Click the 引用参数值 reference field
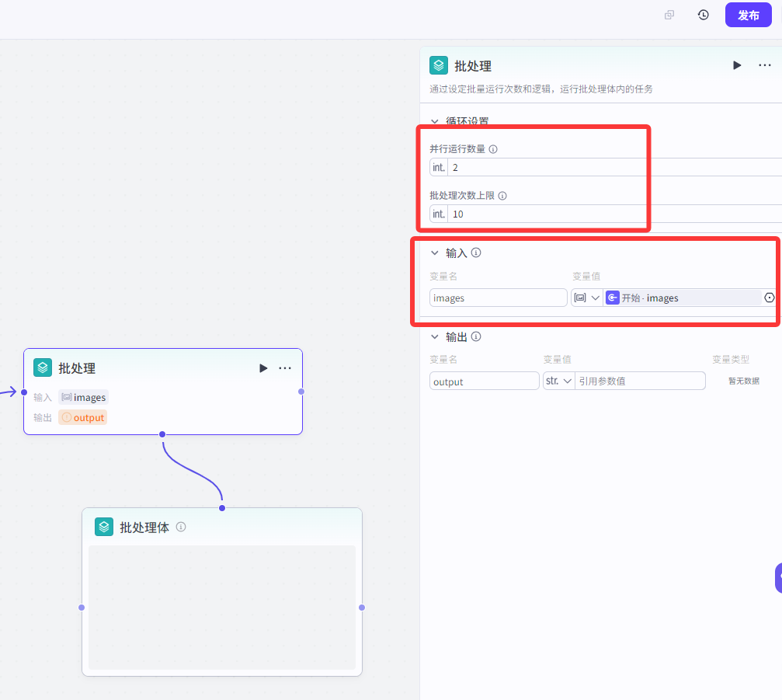The width and height of the screenshot is (782, 700). point(639,381)
